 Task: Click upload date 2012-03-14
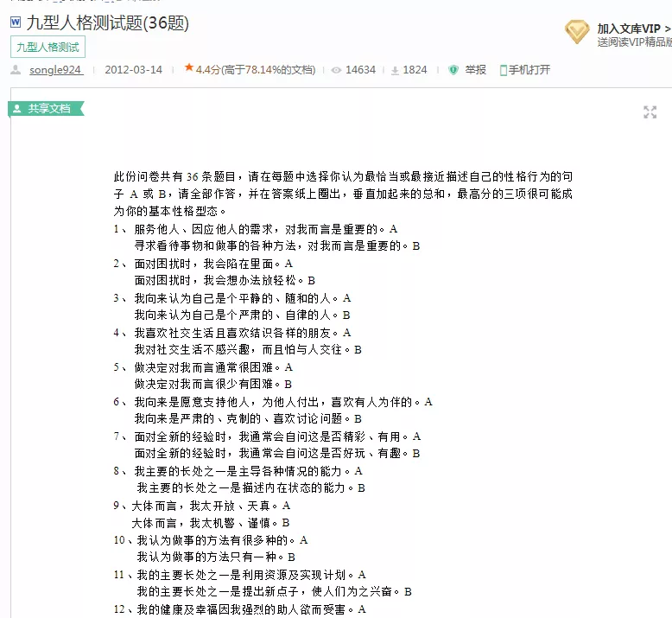pyautogui.click(x=134, y=70)
